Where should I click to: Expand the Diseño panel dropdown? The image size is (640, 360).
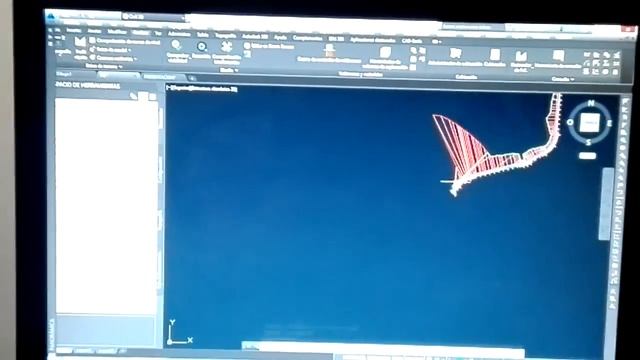coord(229,70)
